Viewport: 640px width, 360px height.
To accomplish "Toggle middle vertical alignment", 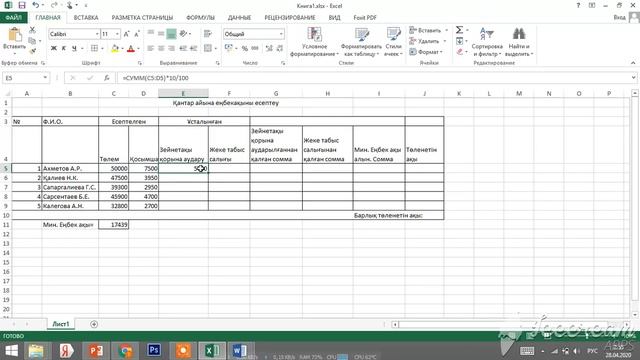I will point(161,34).
